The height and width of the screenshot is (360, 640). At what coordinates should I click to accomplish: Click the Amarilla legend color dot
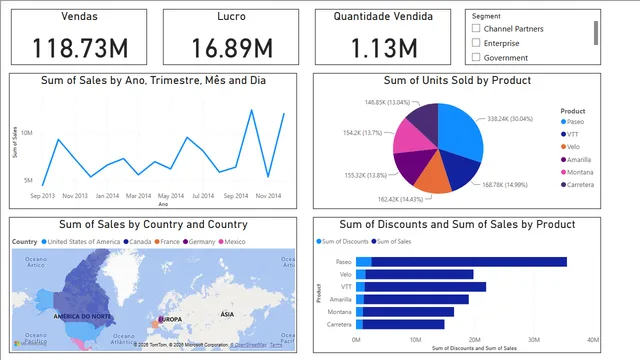pyautogui.click(x=563, y=160)
